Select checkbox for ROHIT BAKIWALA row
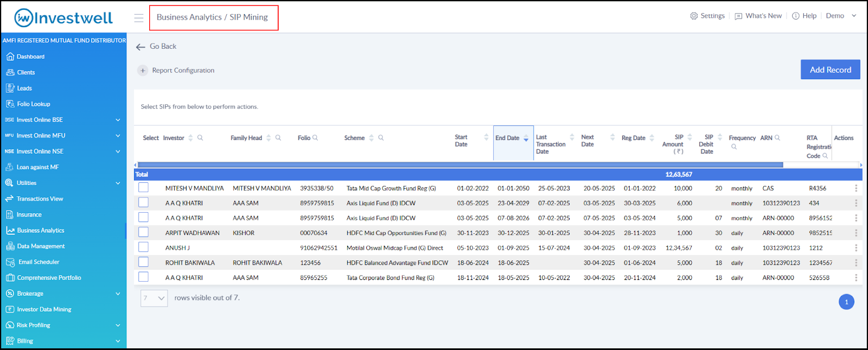The width and height of the screenshot is (868, 350). coord(143,262)
